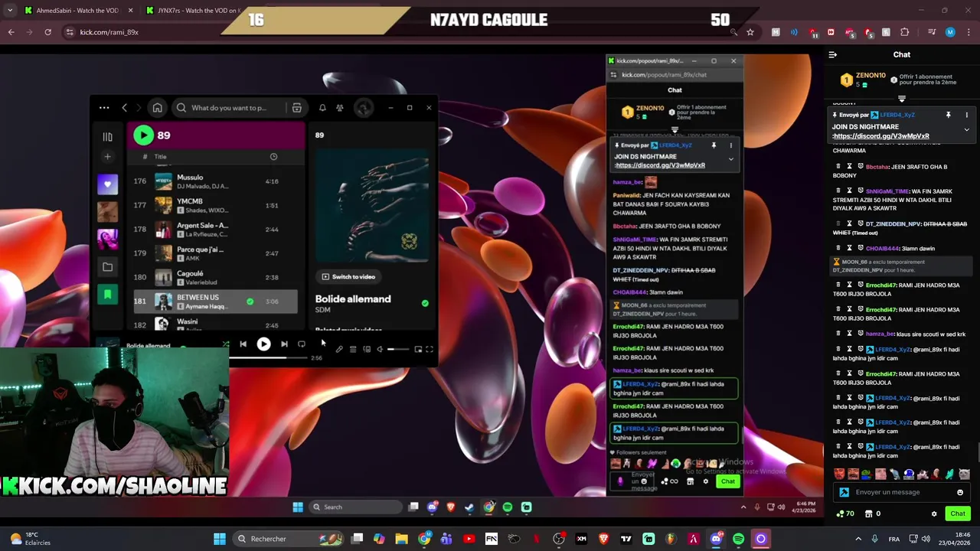Select track 176 Mussulo
Viewport: 980px width, 551px height.
point(216,181)
